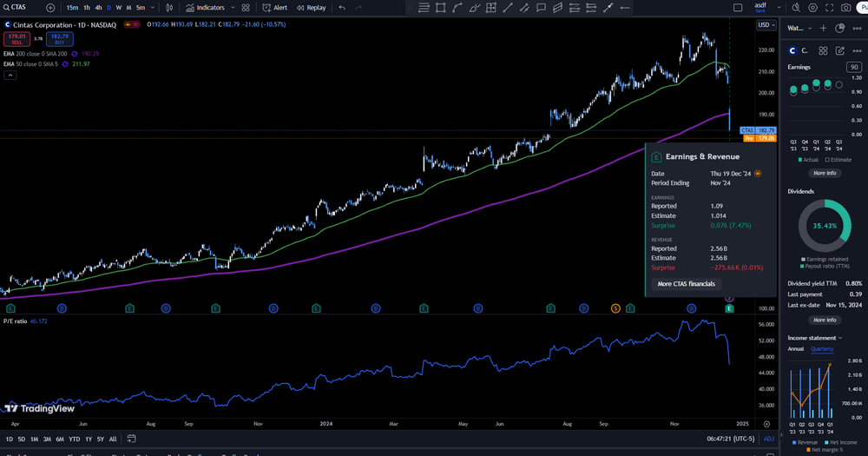This screenshot has height=456, width=868.
Task: Expand the indicators favorites dropdown arrow
Action: click(x=233, y=8)
